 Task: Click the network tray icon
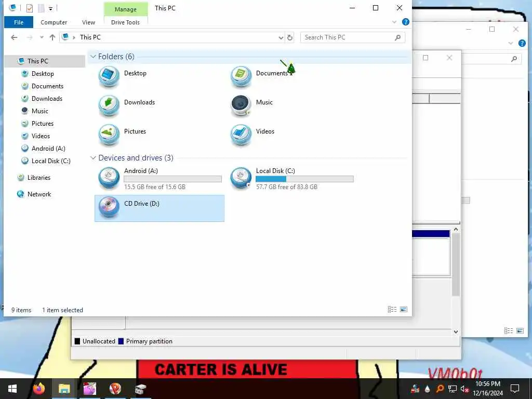pos(453,389)
